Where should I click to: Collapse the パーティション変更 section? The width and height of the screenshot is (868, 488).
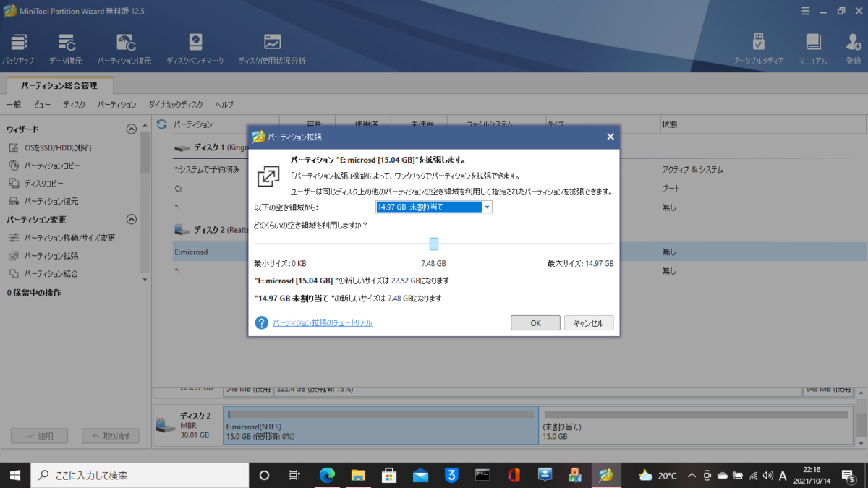[132, 219]
